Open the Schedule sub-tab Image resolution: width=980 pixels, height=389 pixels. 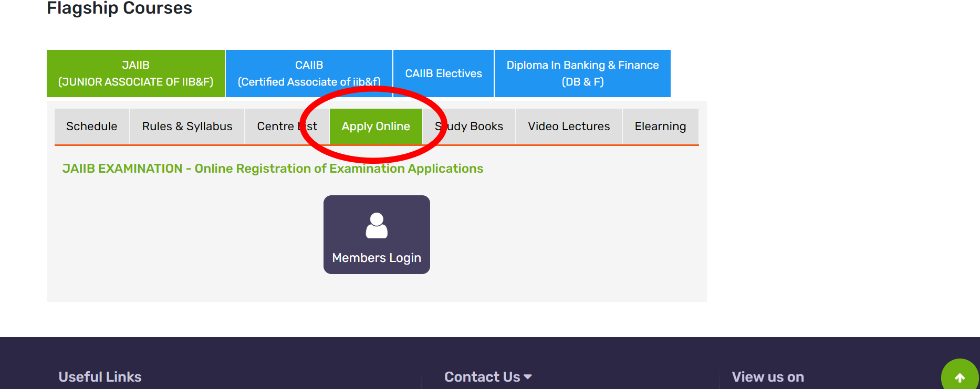(92, 127)
